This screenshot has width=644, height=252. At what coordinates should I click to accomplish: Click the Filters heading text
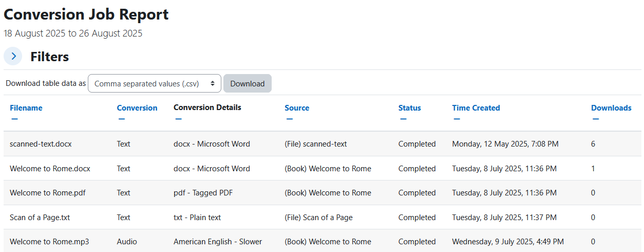(x=49, y=57)
